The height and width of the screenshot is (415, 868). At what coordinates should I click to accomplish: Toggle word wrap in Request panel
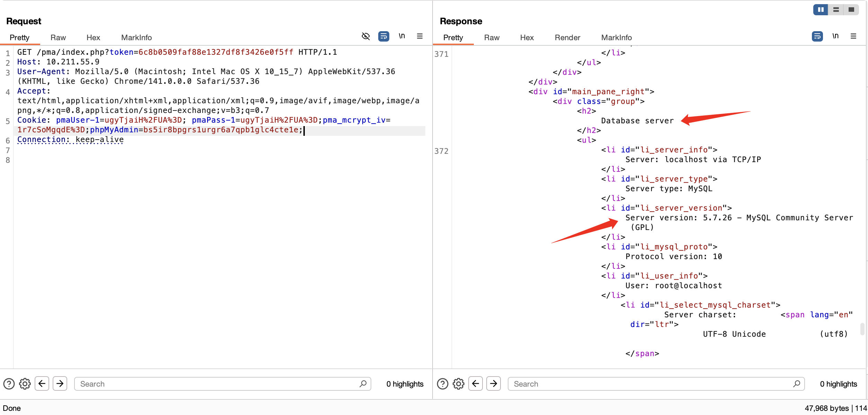(x=383, y=36)
